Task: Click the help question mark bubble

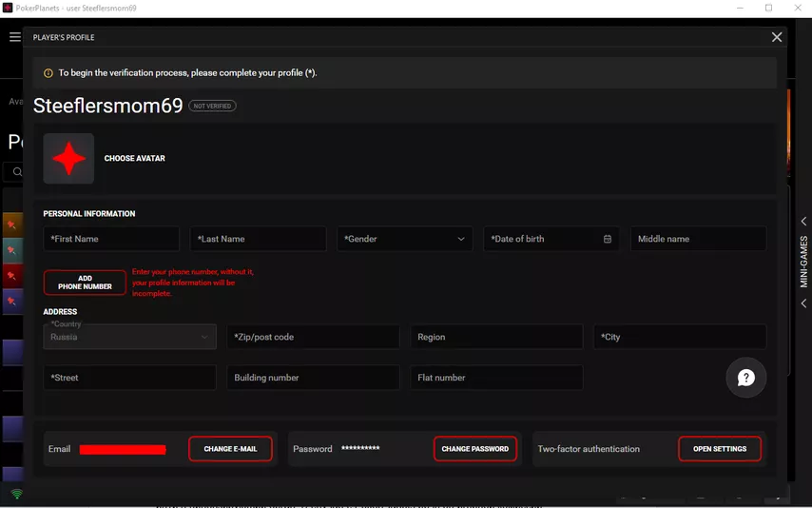Action: [x=746, y=378]
